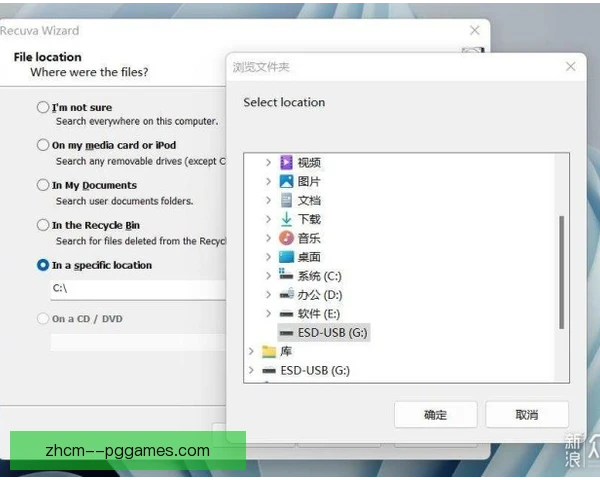Screen dimensions: 600x480
Task: Select the Documents (文档) folder icon
Action: point(286,200)
